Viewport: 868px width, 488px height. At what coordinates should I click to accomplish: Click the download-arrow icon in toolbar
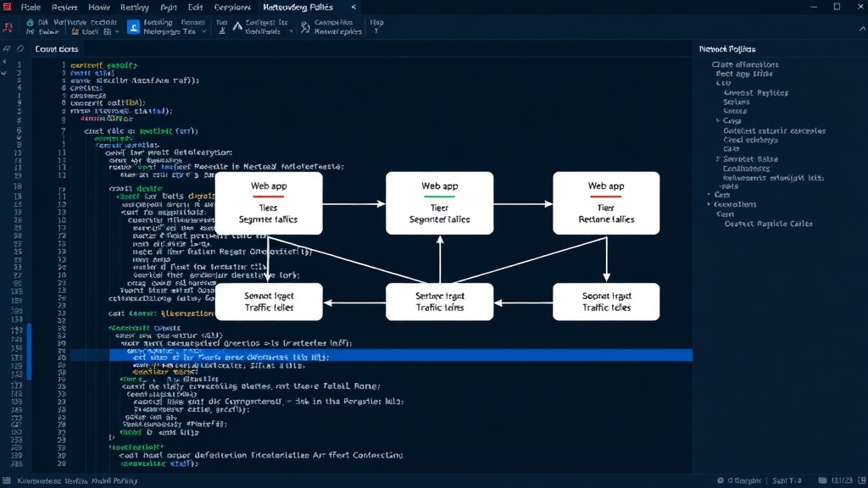[221, 31]
